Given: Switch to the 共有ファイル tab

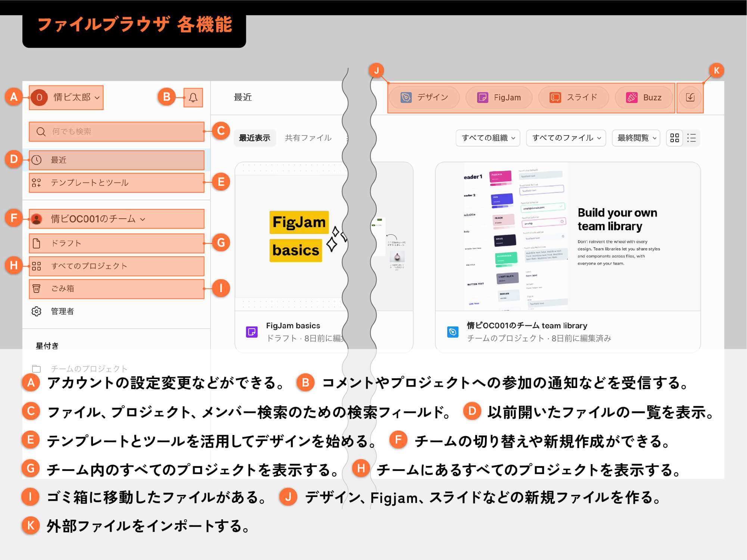Looking at the screenshot, I should [308, 138].
